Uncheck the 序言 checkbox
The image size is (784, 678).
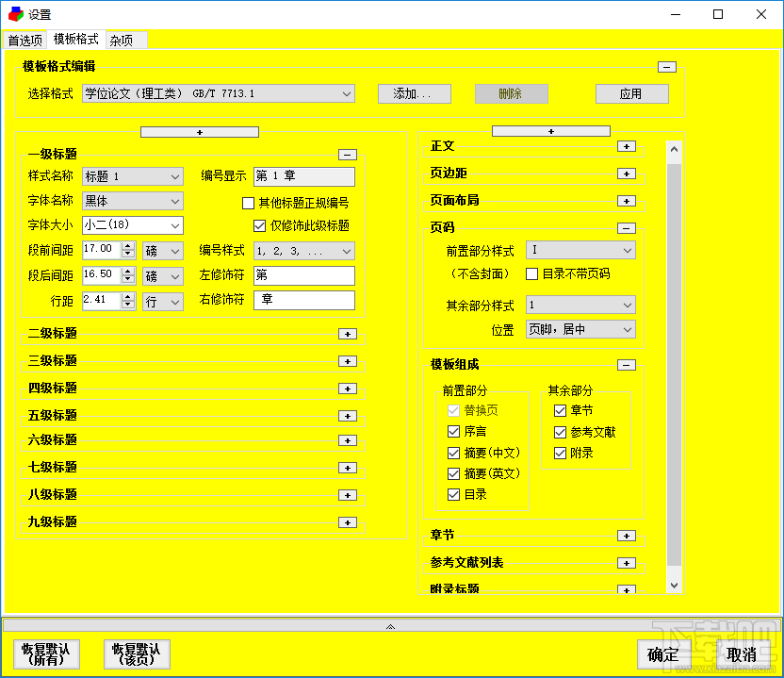pyautogui.click(x=453, y=431)
